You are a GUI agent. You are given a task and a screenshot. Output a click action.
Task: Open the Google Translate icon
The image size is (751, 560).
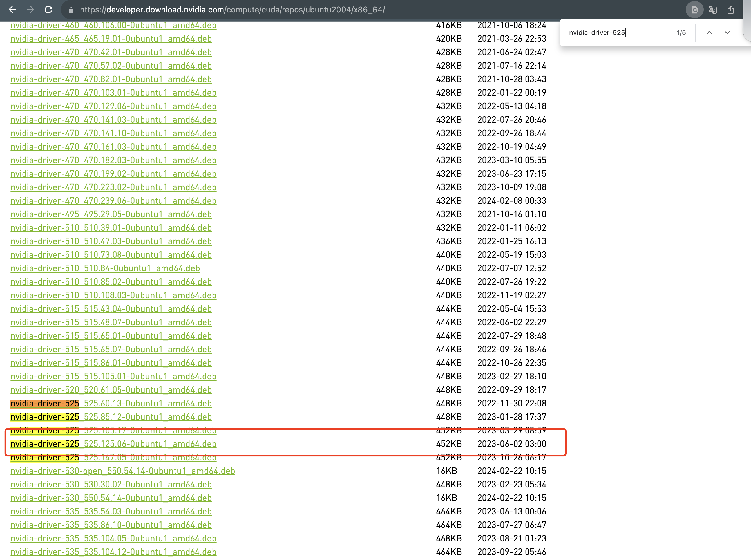(713, 10)
